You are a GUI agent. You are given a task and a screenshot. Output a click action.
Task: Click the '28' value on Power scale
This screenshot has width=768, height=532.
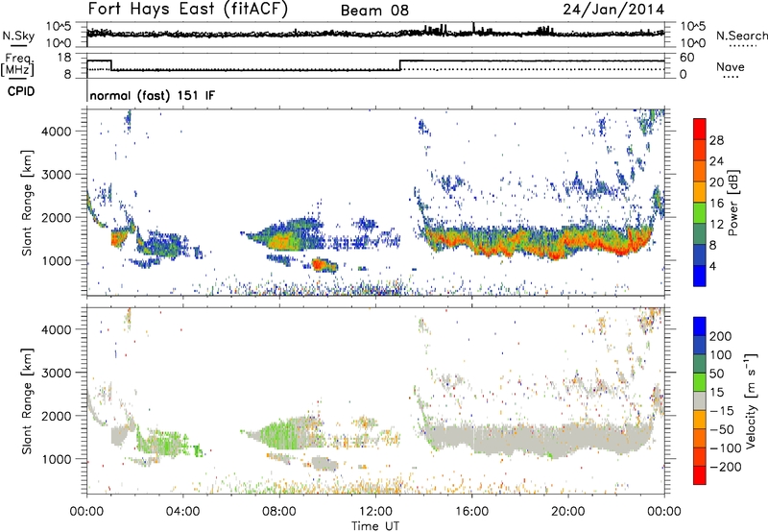[x=716, y=140]
